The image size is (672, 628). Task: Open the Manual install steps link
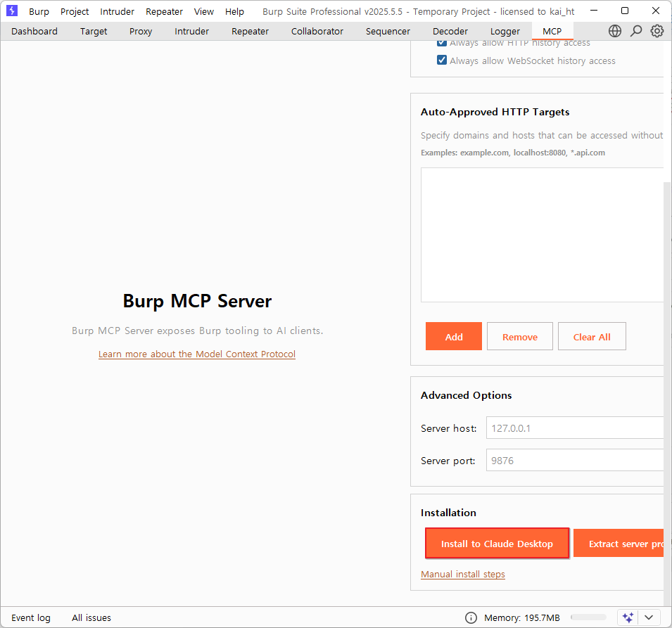(463, 574)
